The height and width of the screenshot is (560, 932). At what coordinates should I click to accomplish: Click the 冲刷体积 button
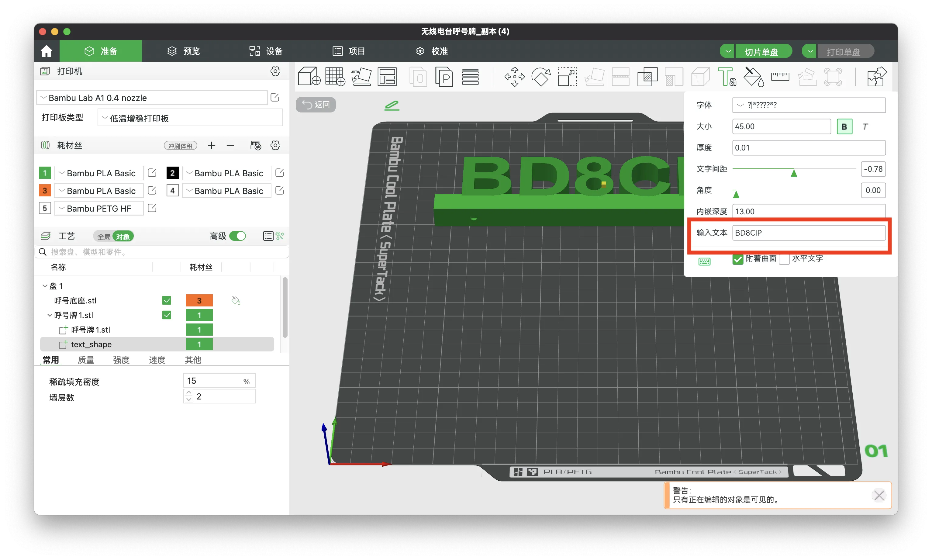[180, 146]
